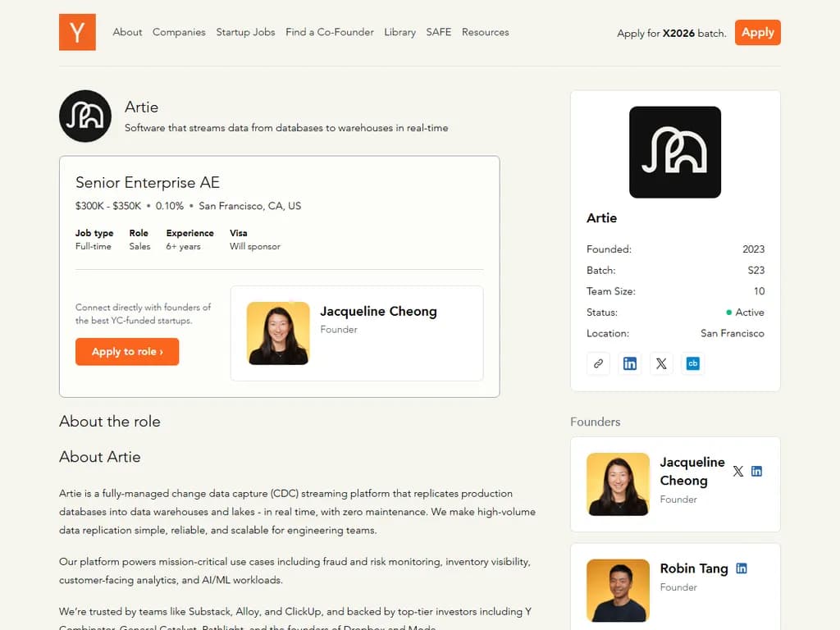Select the SAFE navigation item
The width and height of the screenshot is (840, 630).
(x=439, y=32)
